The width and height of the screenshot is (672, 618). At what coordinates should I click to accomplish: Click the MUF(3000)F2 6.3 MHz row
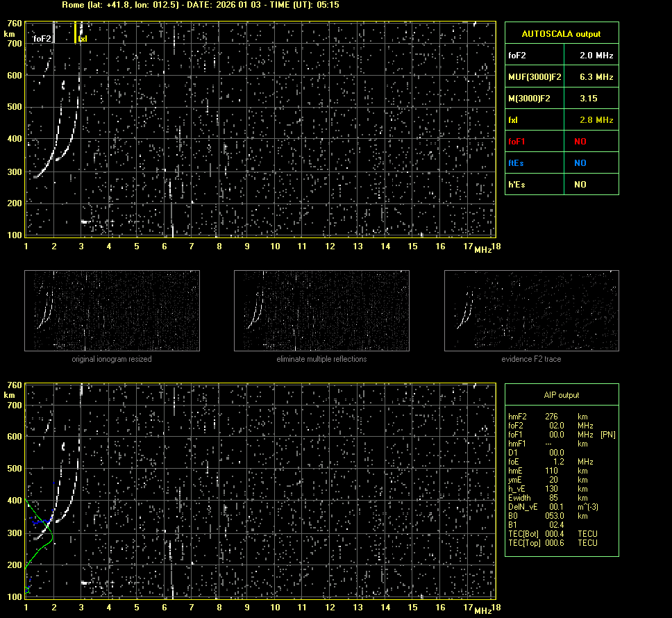point(561,77)
